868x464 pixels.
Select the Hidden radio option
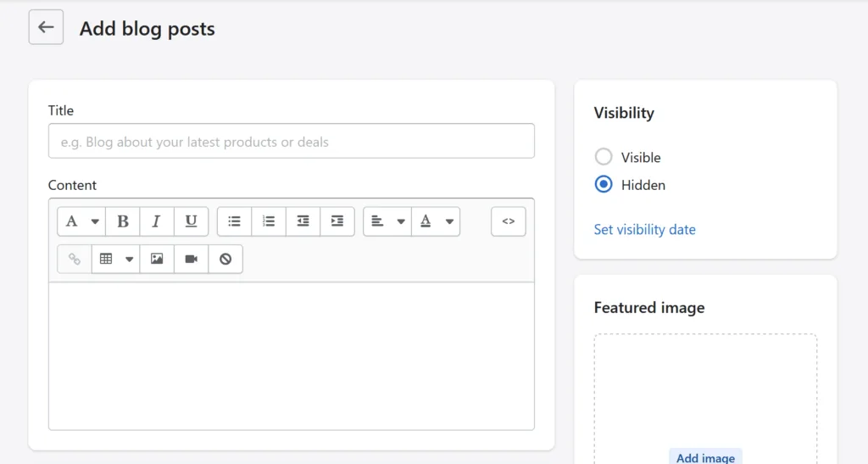604,185
